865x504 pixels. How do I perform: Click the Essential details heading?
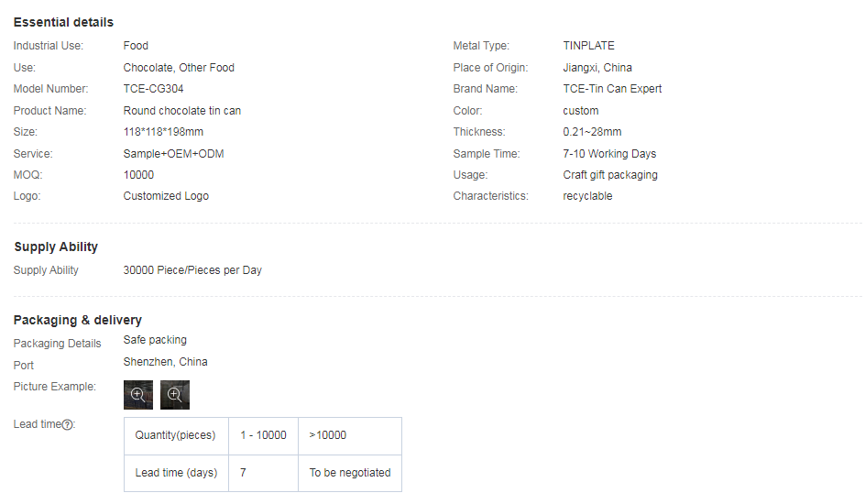coord(63,22)
